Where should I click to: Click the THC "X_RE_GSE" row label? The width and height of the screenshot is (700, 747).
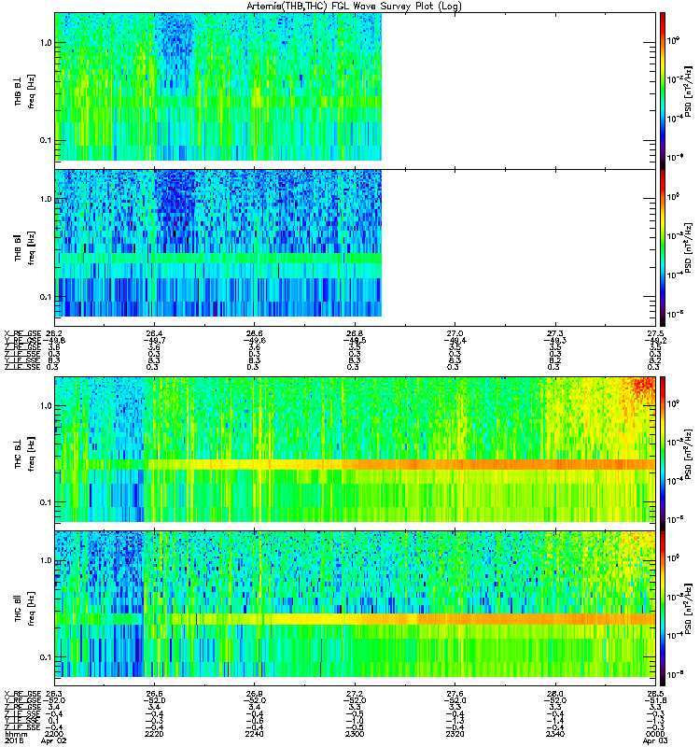[22, 694]
